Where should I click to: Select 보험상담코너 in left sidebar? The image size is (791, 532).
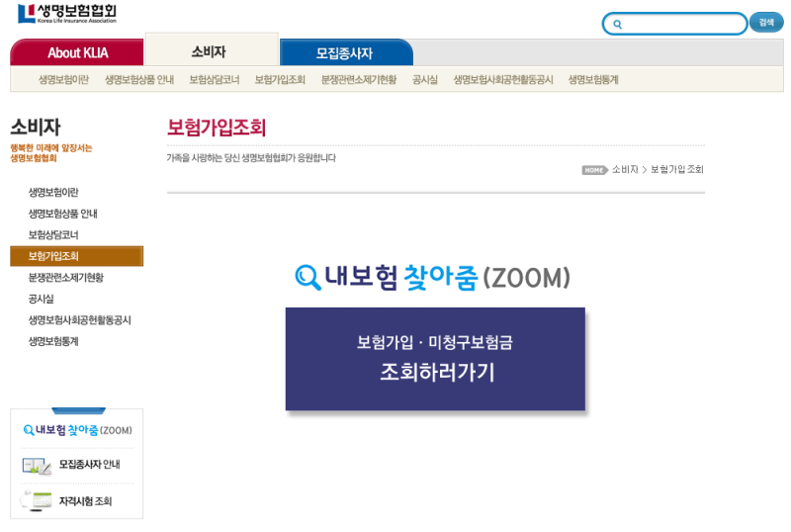[53, 234]
